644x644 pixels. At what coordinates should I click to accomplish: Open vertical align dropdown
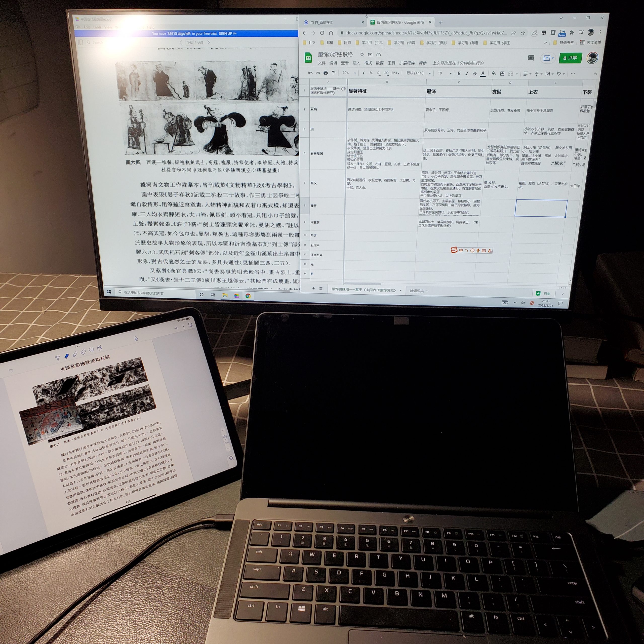click(x=538, y=74)
